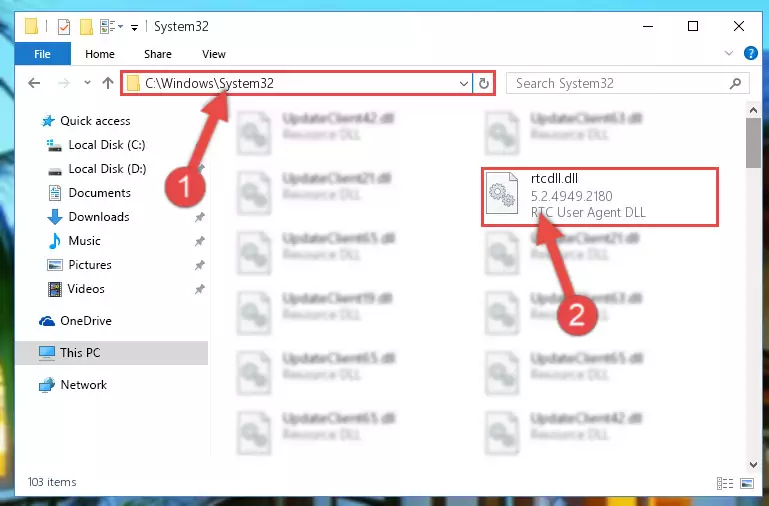Click the Properties icon in quick access toolbar

coord(64,26)
